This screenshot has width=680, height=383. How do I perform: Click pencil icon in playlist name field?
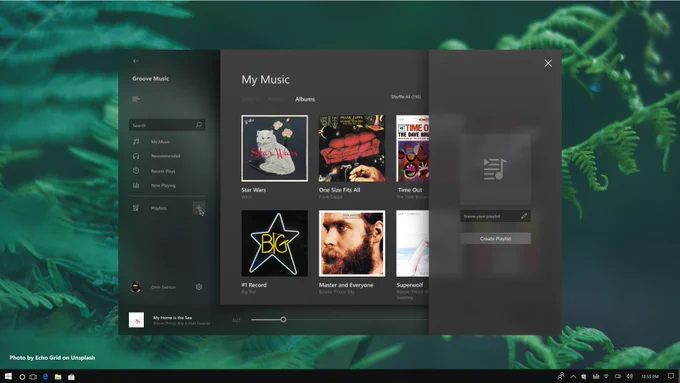click(524, 216)
